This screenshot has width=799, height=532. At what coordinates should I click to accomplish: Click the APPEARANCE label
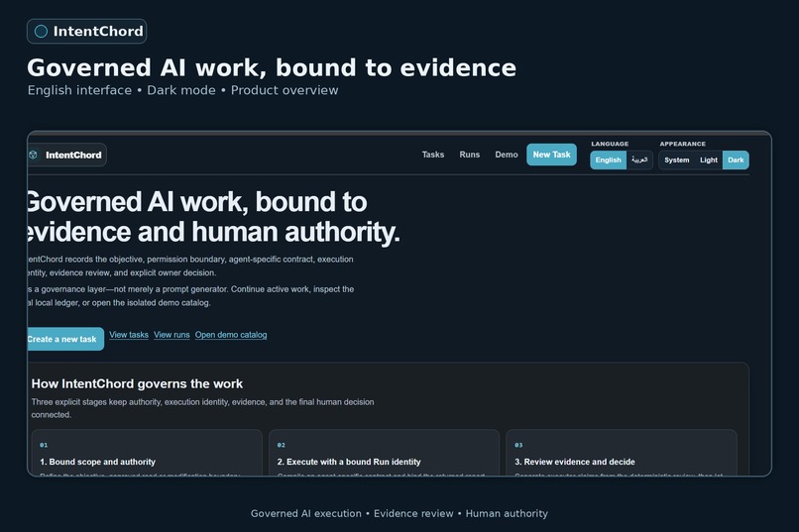[x=682, y=144]
